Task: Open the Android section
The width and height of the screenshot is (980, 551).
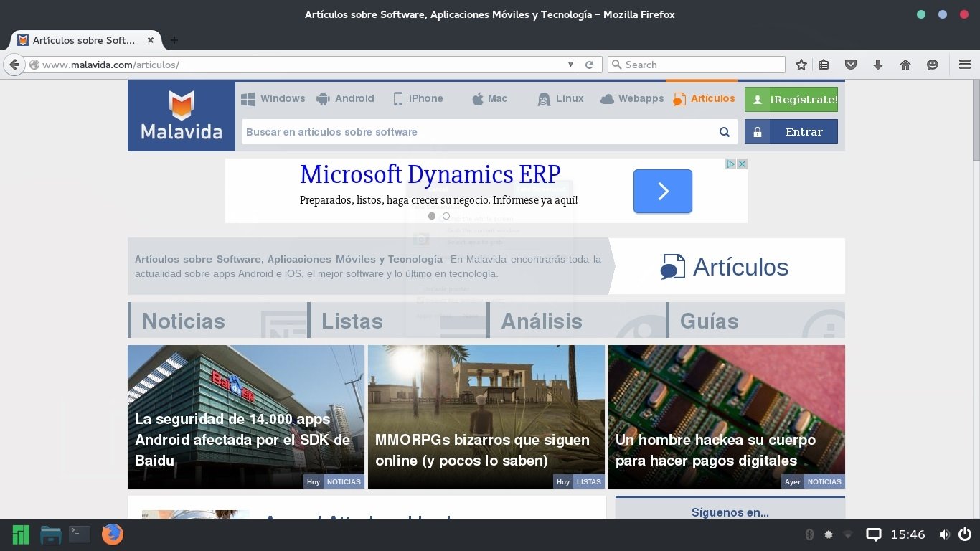Action: (345, 99)
